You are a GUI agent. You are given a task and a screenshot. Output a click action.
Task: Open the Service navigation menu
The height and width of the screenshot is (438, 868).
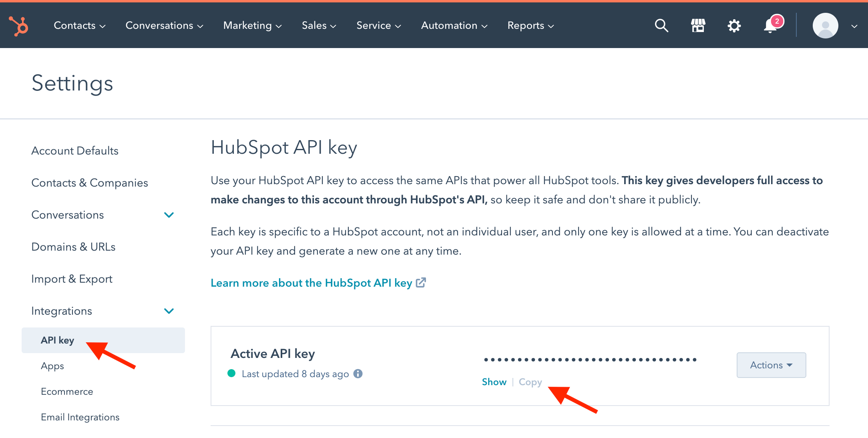click(379, 26)
